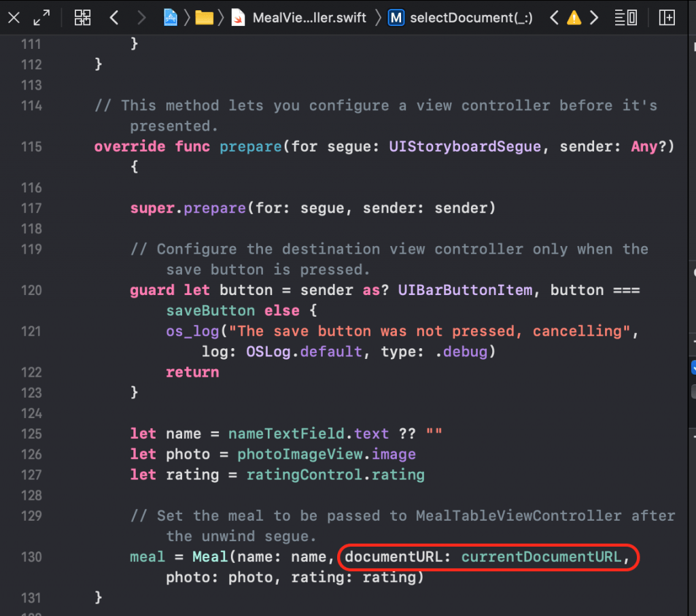Click the return keyword on line 122
The image size is (696, 616).
point(192,372)
